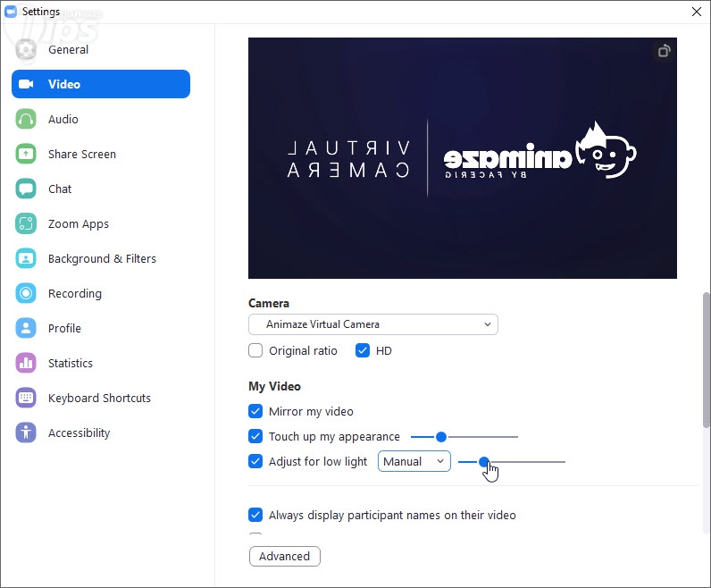Click the Background & Filters icon
Image resolution: width=711 pixels, height=588 pixels.
[26, 258]
